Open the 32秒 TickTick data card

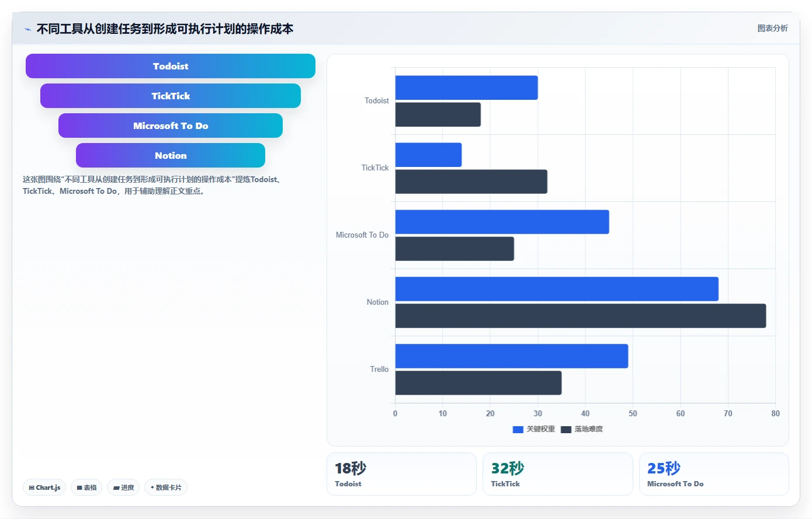pyautogui.click(x=558, y=474)
